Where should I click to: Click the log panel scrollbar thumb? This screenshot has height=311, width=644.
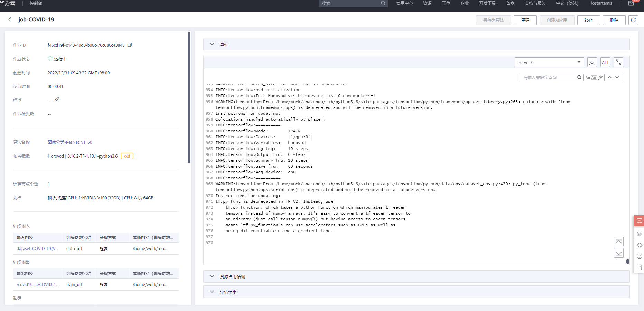click(628, 261)
